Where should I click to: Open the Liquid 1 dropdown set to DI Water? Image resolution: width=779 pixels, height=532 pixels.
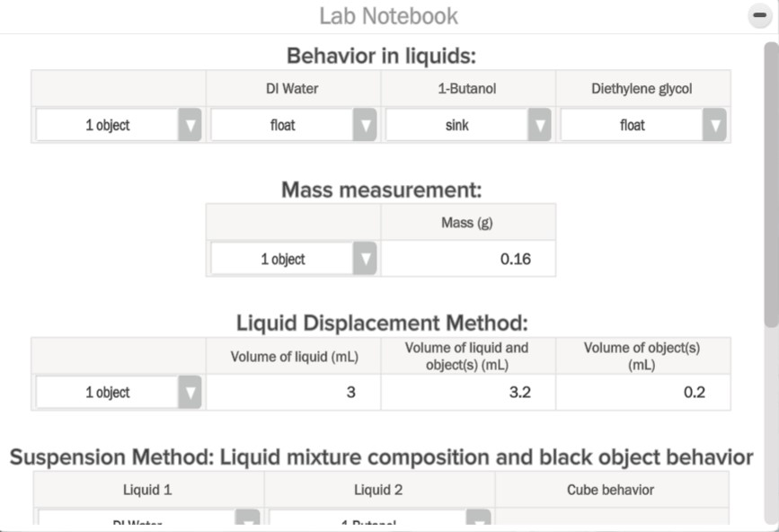coord(148,519)
